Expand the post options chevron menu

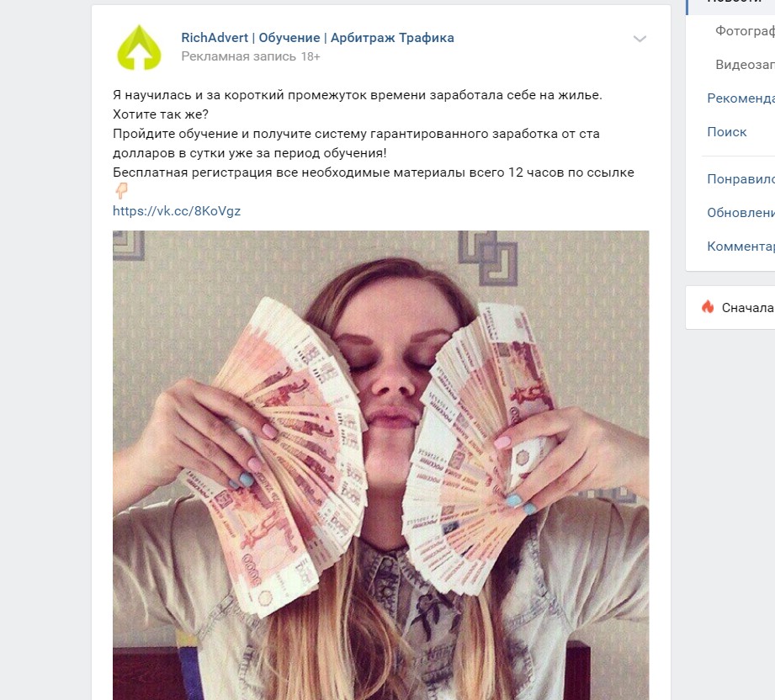640,39
